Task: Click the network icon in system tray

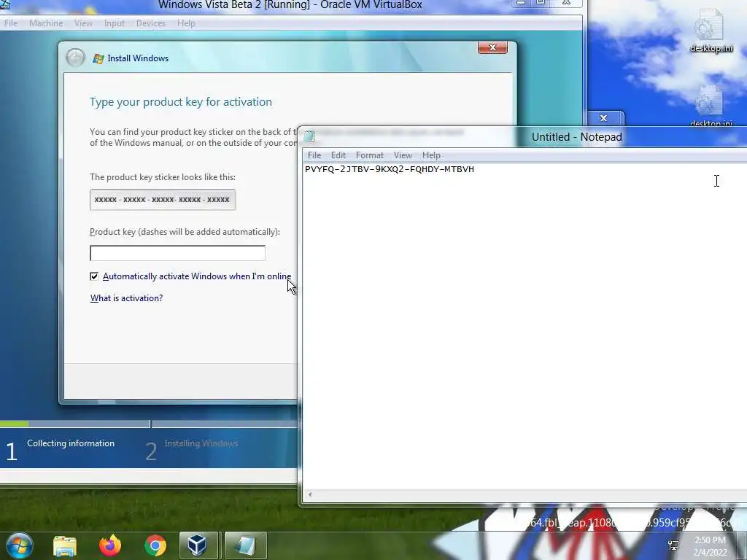Action: click(x=673, y=545)
